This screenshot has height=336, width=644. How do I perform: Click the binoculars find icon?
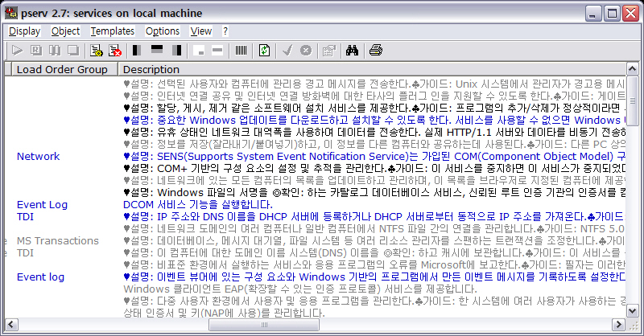click(x=352, y=51)
